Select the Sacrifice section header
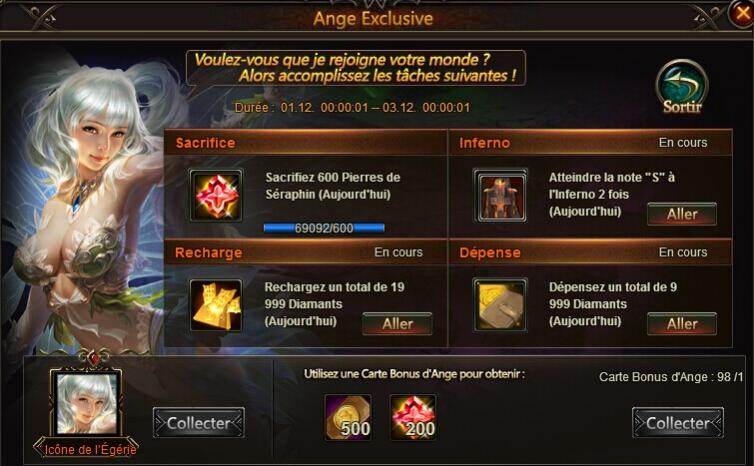 coord(306,142)
